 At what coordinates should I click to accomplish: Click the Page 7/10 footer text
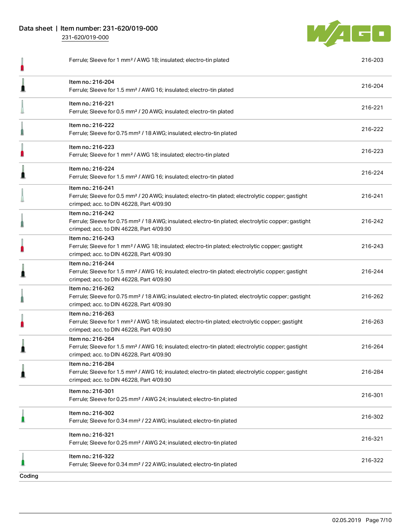378,520
